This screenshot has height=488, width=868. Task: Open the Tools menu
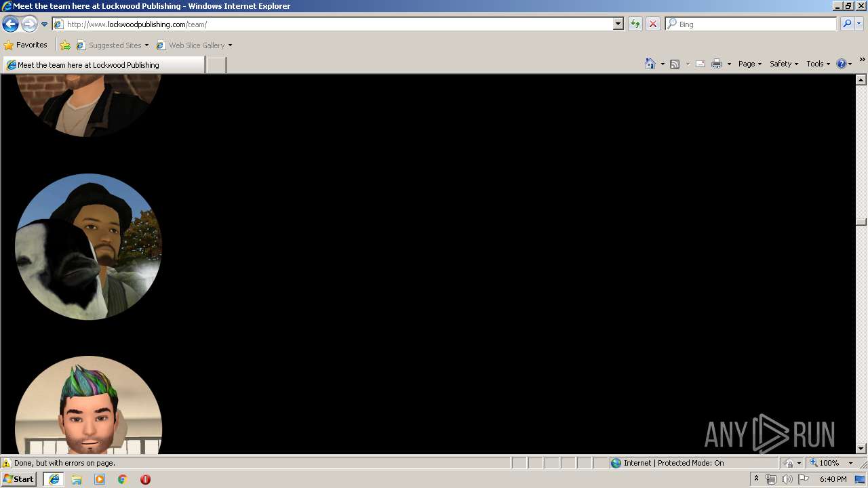pyautogui.click(x=818, y=64)
